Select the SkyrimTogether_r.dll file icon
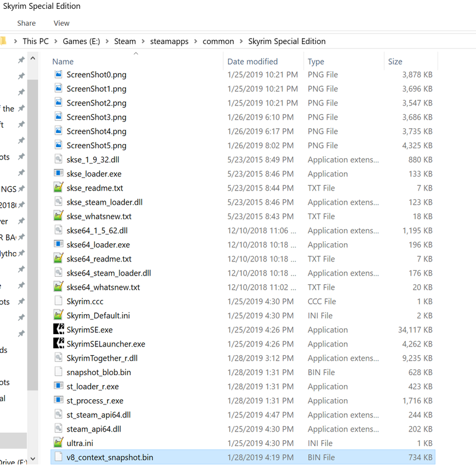Viewport: 476px width, 469px height. 58,357
